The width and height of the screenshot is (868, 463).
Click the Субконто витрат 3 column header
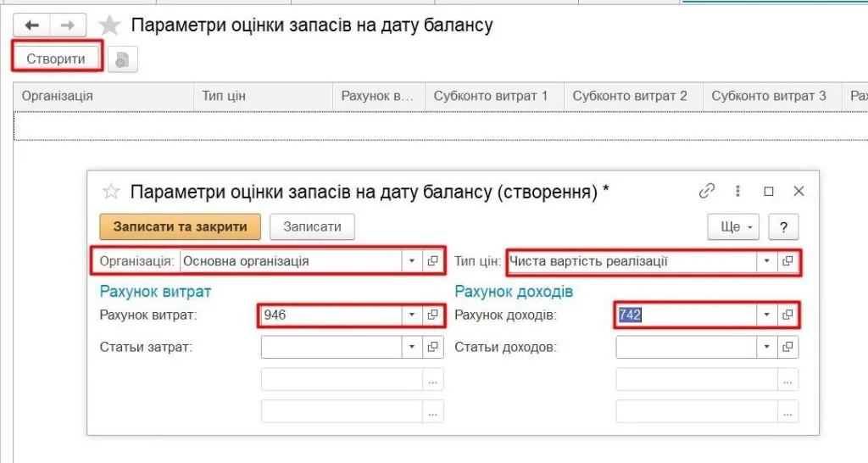(772, 96)
